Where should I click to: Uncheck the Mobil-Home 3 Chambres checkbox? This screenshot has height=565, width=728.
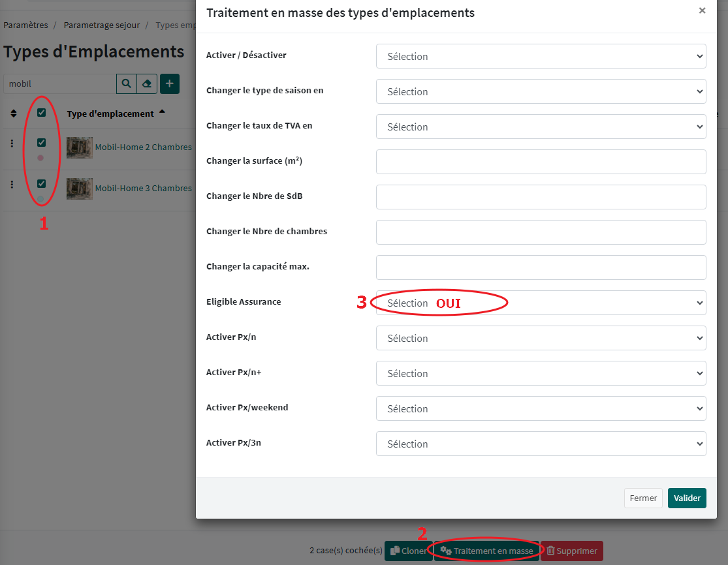(41, 183)
